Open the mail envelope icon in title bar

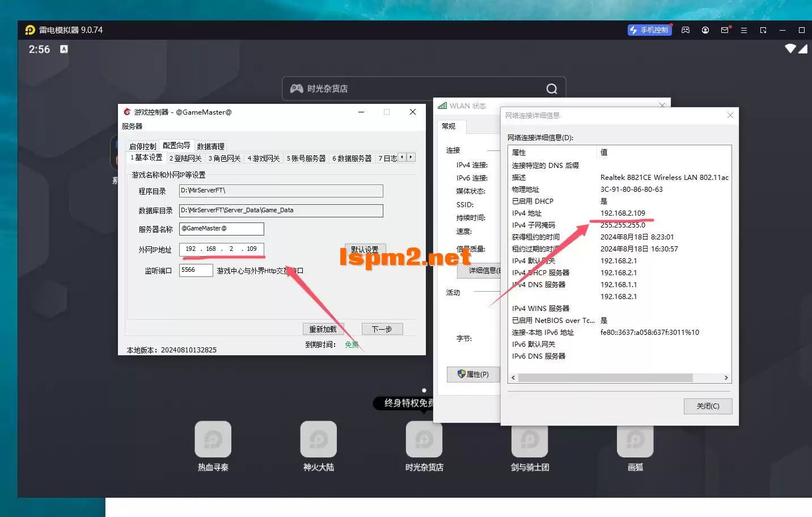pyautogui.click(x=725, y=30)
